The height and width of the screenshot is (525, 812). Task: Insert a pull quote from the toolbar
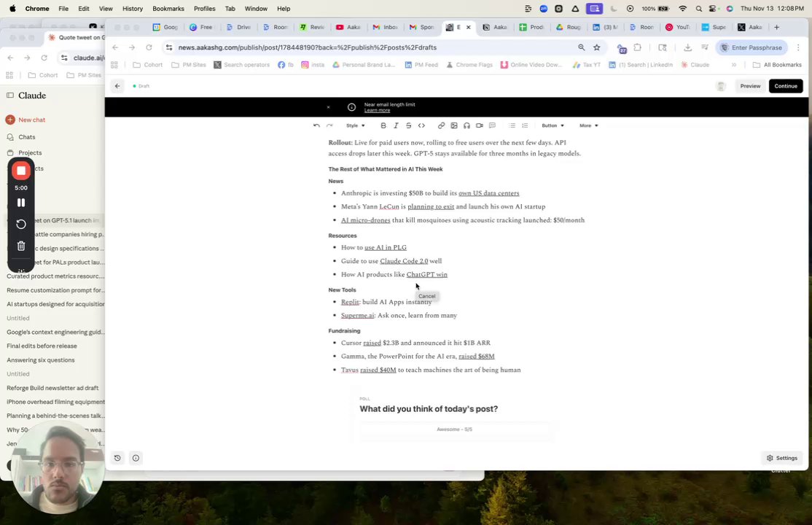tap(493, 125)
